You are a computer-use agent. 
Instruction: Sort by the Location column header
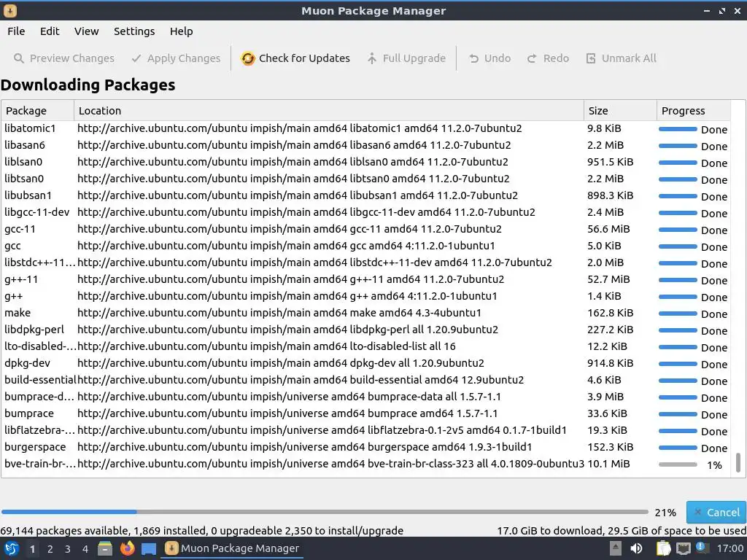[329, 111]
